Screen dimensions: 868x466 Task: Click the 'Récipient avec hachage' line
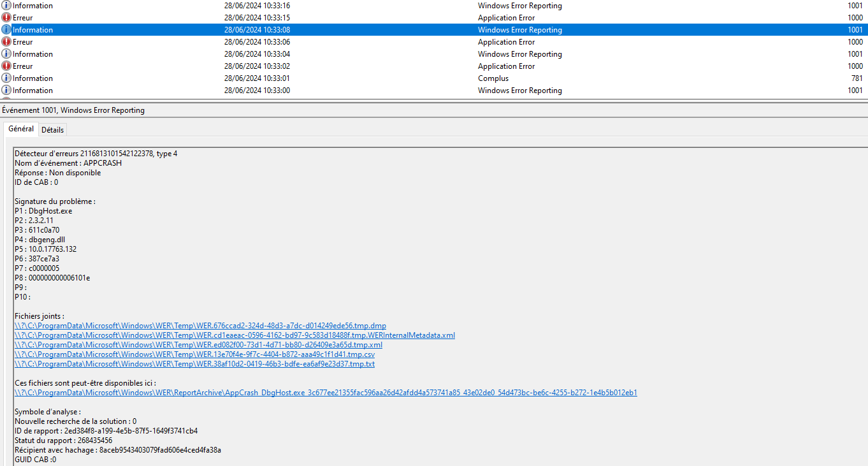tap(118, 450)
